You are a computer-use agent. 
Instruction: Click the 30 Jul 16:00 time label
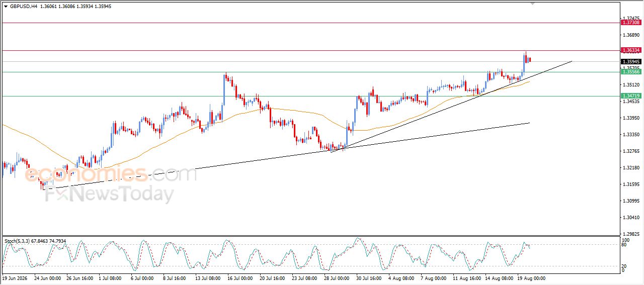[369, 278]
